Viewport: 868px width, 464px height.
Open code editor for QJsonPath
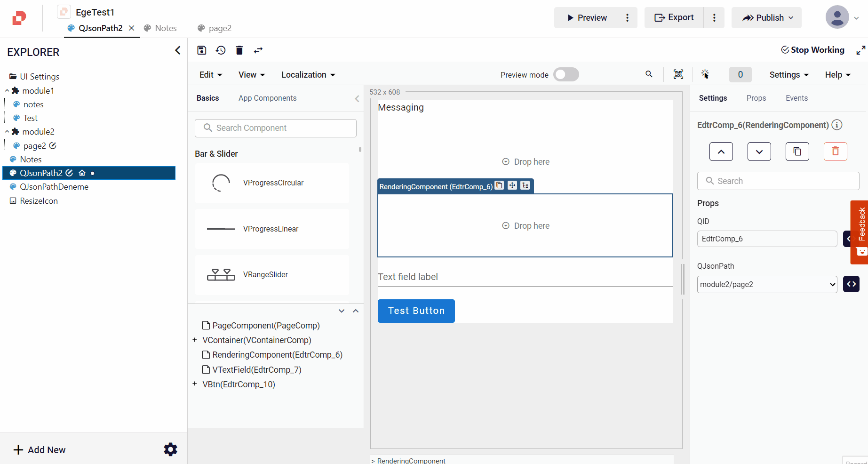click(x=851, y=284)
